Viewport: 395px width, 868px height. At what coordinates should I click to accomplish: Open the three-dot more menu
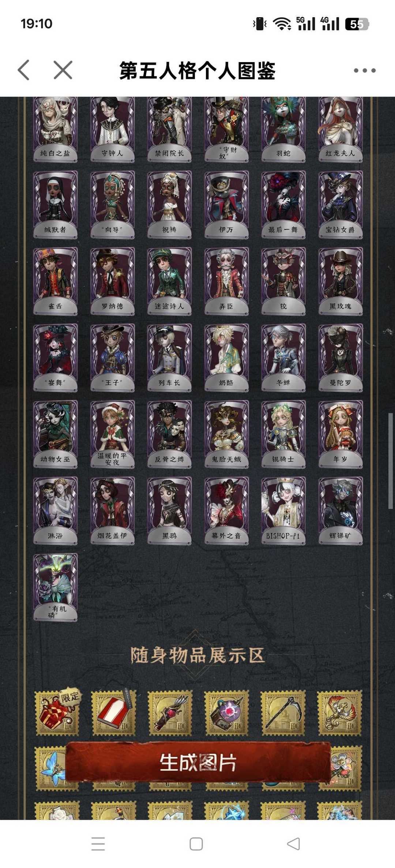point(365,71)
